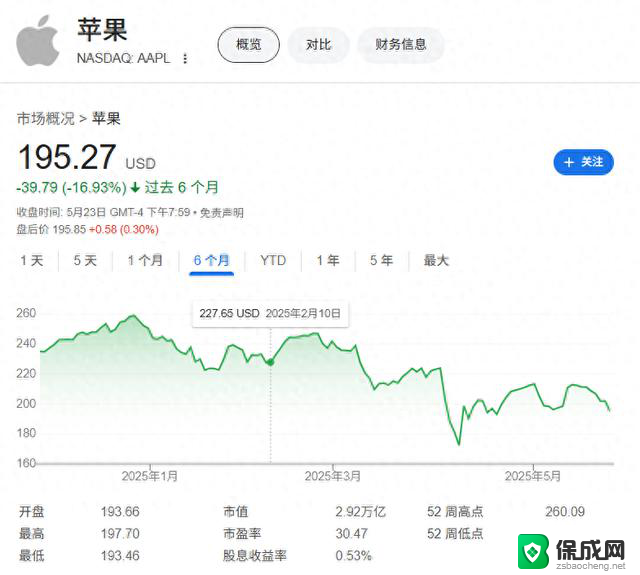Click the 180 y-axis label

(x=26, y=433)
